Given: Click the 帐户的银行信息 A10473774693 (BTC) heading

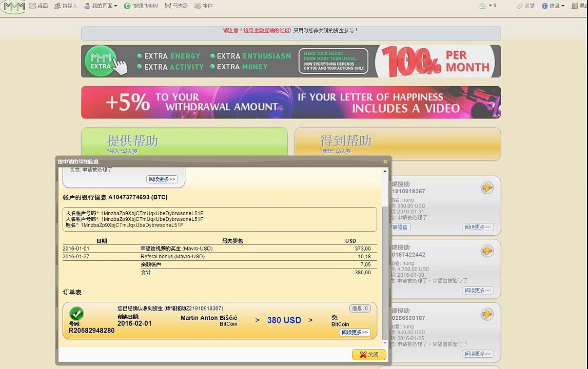Looking at the screenshot, I should coord(115,197).
